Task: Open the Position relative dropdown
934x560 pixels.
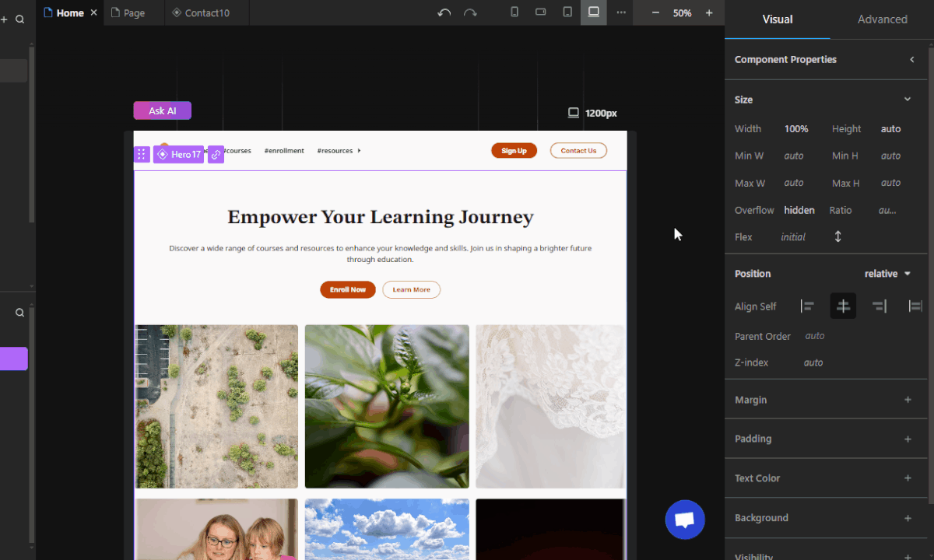Action: click(x=887, y=274)
